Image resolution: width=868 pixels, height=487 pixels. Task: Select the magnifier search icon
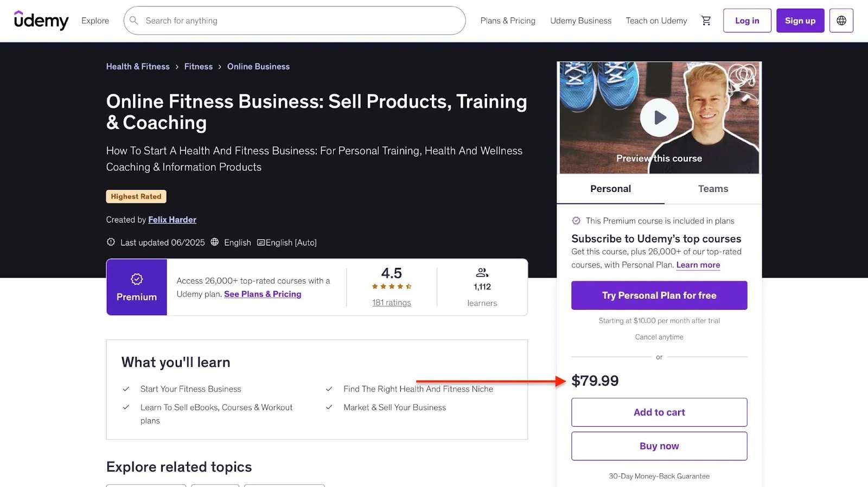(x=133, y=21)
